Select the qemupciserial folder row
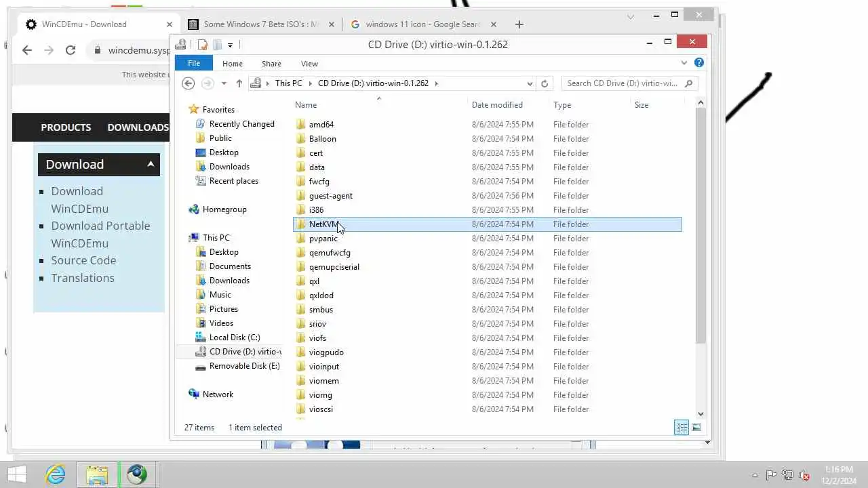This screenshot has height=488, width=868. pos(488,267)
